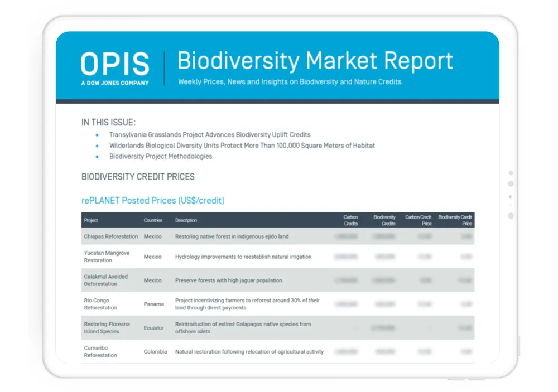
Task: Click the 'Panama' country cell
Action: (x=154, y=304)
